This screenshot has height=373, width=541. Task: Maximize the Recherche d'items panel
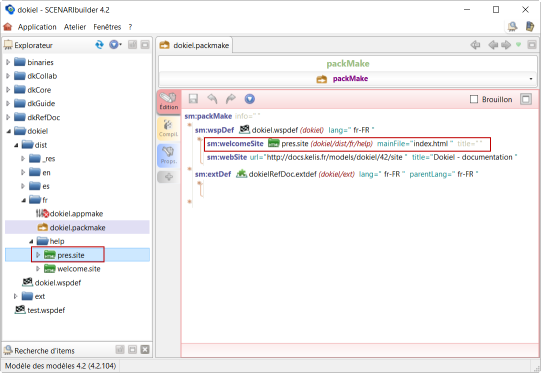(x=132, y=350)
